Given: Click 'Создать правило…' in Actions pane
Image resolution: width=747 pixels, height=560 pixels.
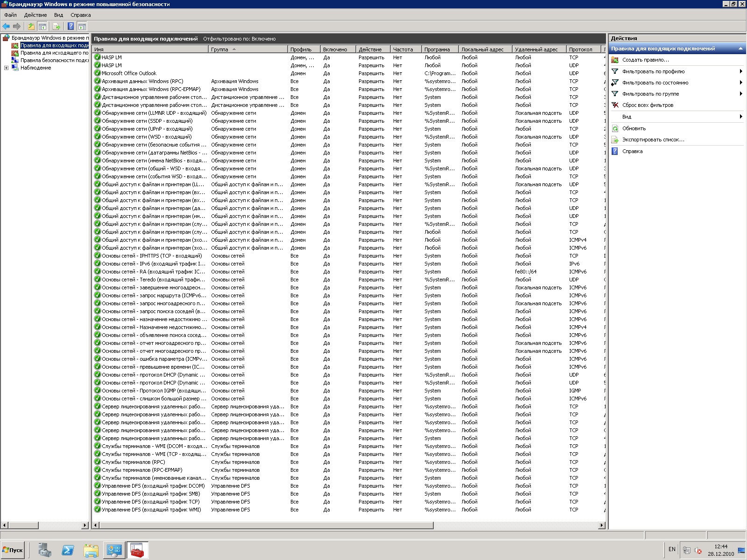Looking at the screenshot, I should [646, 60].
